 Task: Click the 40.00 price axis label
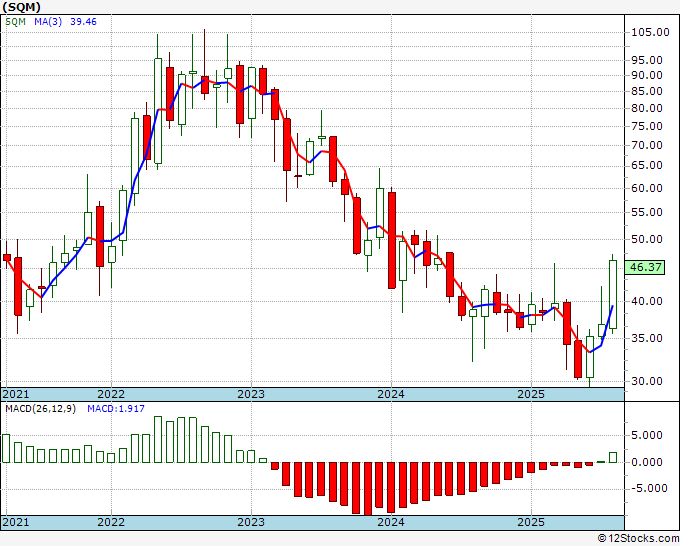(x=647, y=301)
